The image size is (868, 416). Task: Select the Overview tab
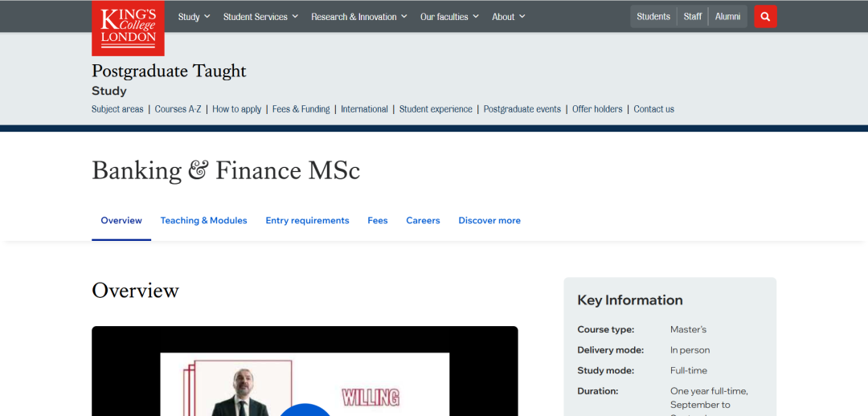(x=121, y=220)
